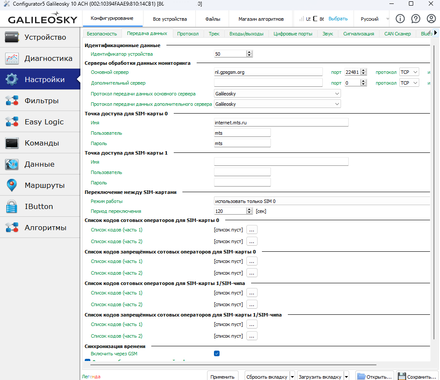Screen dimensions: 440x380
Task: Select the Настройки gear icon
Action: (12, 79)
